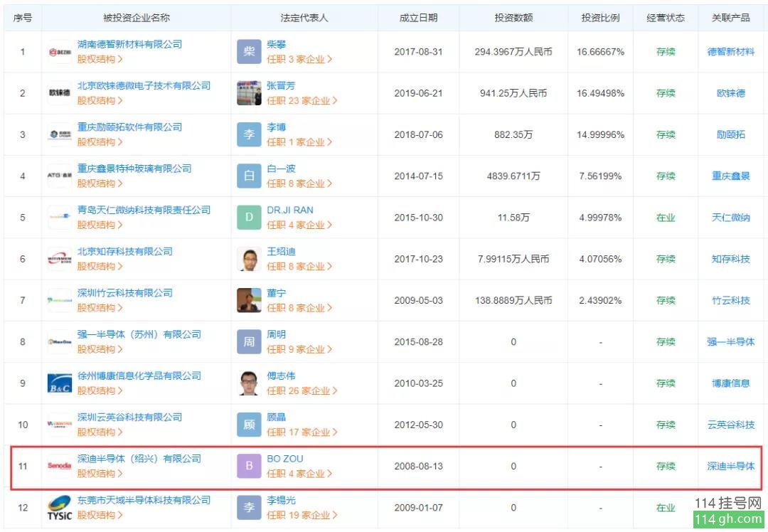Screen dimensions: 768x532
Task: Open related product 强一半导体
Action: coord(731,342)
